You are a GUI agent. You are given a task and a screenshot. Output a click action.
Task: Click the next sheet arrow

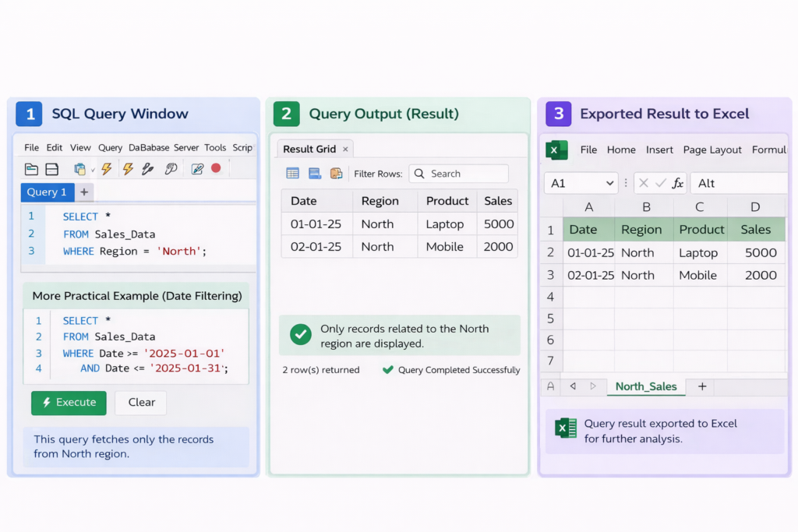pyautogui.click(x=593, y=386)
